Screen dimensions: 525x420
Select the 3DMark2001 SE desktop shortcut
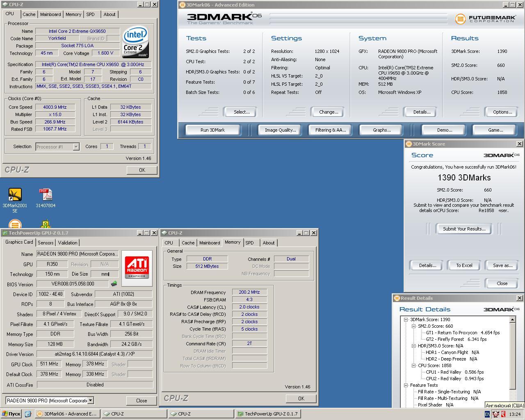15,200
